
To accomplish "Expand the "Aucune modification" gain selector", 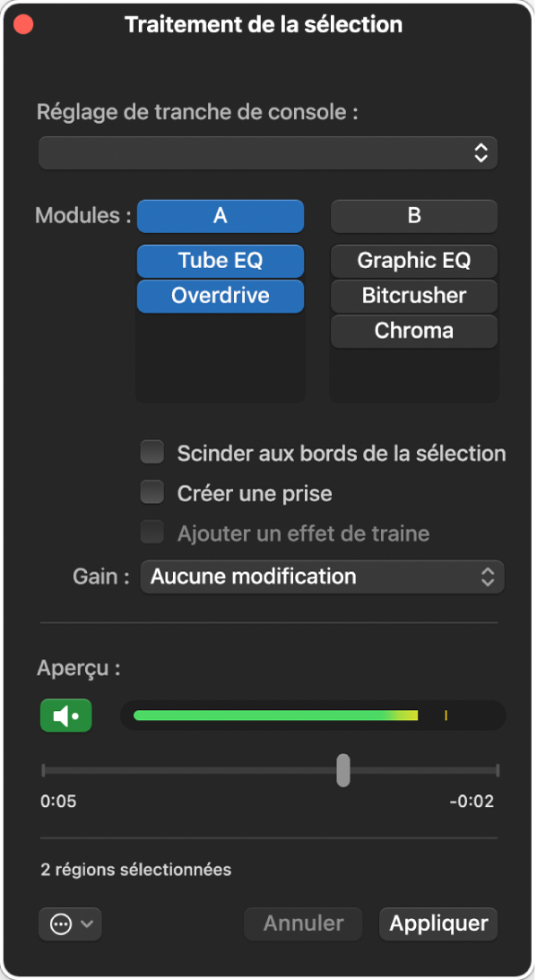I will tap(321, 577).
